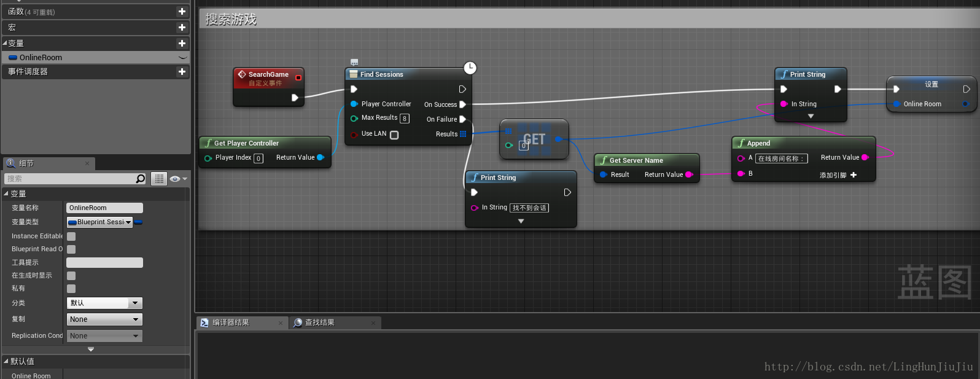Edit Append A string 在线房间名称
The width and height of the screenshot is (980, 379).
pos(781,158)
